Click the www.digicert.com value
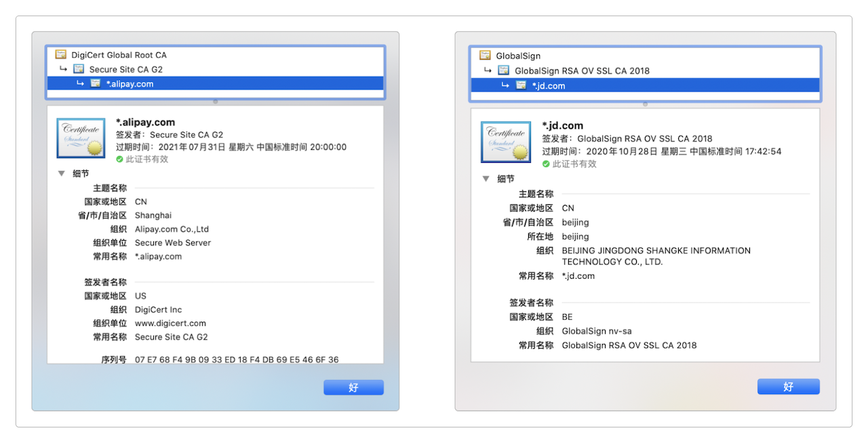This screenshot has width=868, height=443. pyautogui.click(x=170, y=324)
